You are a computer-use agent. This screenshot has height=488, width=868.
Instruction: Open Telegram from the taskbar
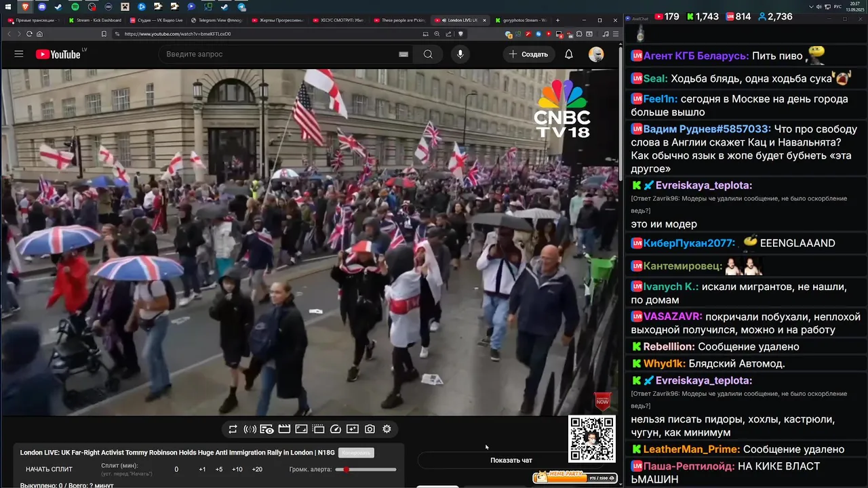(242, 7)
